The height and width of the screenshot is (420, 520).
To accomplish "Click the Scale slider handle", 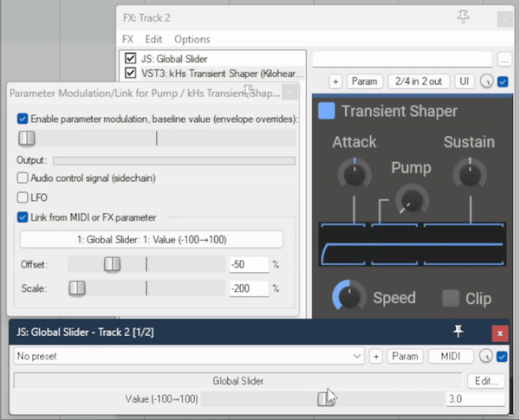I will [x=77, y=288].
